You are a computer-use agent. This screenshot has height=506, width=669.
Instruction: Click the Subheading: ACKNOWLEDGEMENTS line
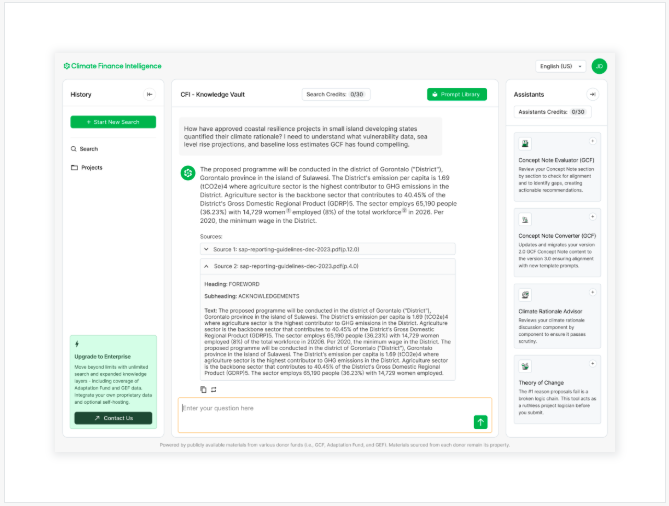(x=252, y=296)
